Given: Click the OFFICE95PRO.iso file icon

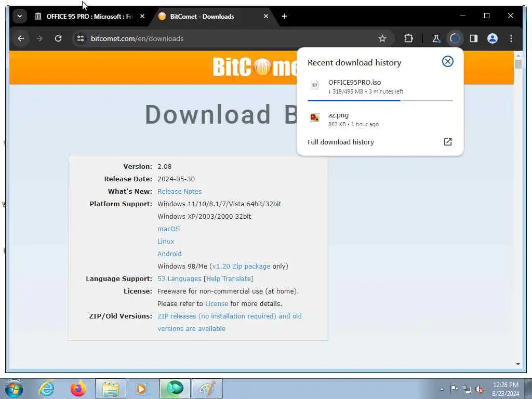Looking at the screenshot, I should point(315,85).
